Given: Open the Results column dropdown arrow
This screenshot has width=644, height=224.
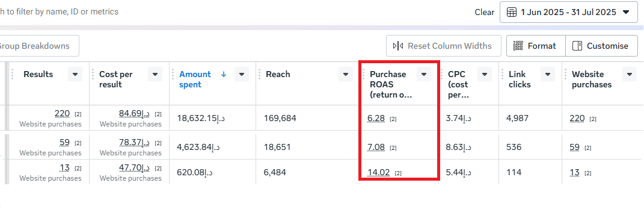Looking at the screenshot, I should tap(75, 75).
